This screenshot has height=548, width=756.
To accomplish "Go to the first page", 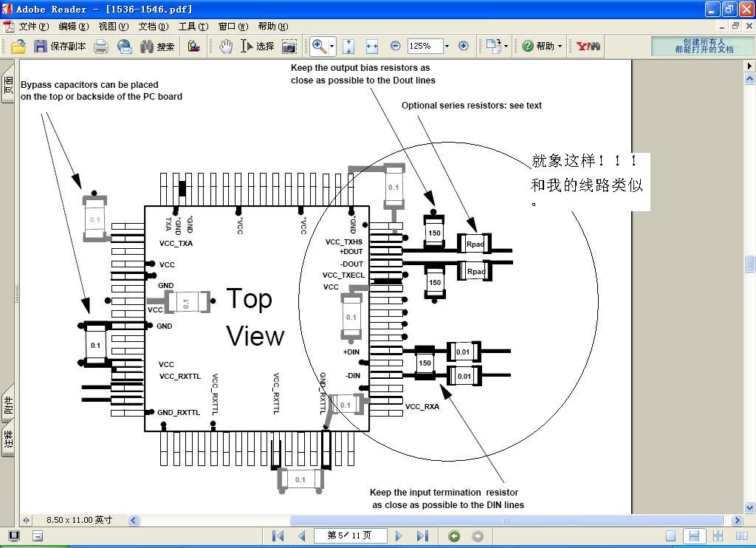I will coord(278,536).
